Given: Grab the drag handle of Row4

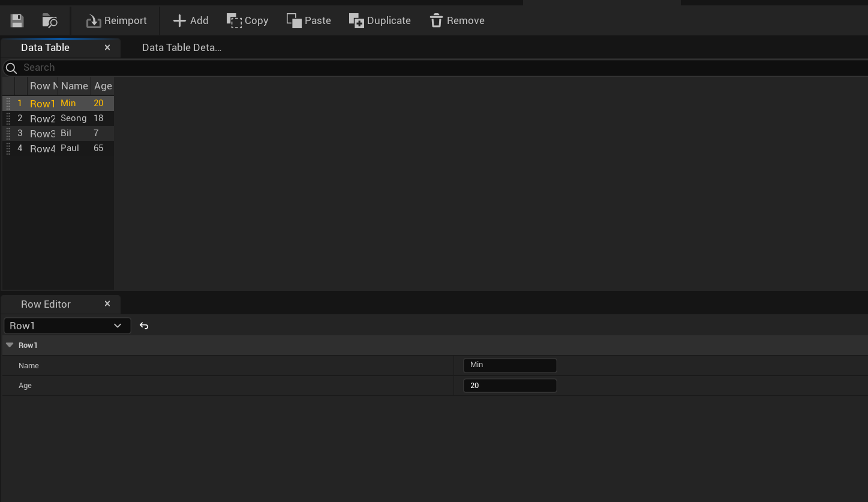Looking at the screenshot, I should click(8, 149).
